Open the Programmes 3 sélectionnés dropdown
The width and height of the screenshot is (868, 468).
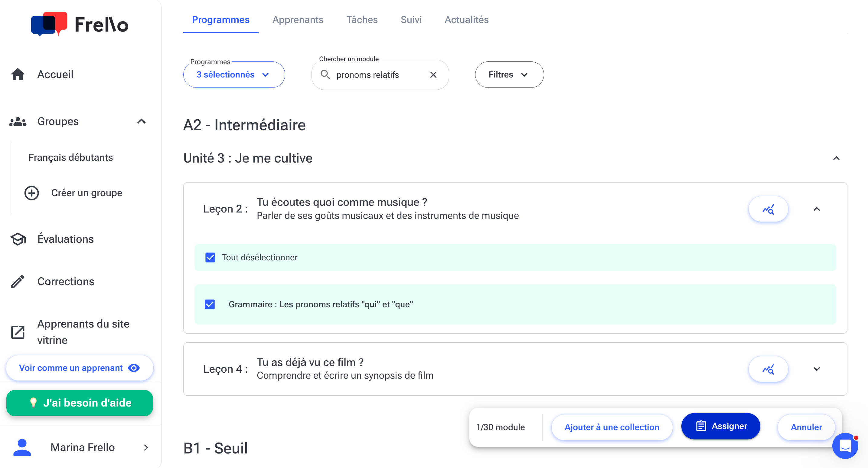(x=234, y=74)
